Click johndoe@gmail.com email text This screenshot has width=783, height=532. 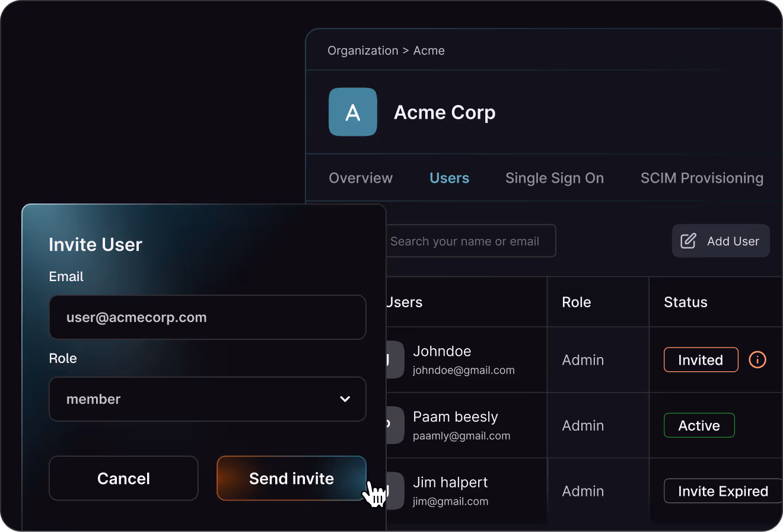464,370
